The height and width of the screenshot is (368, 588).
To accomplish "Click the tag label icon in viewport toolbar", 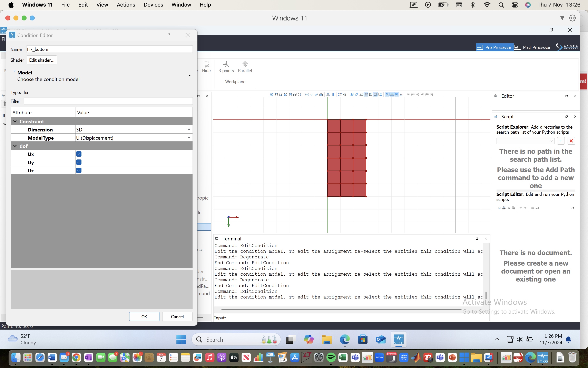I will [356, 95].
